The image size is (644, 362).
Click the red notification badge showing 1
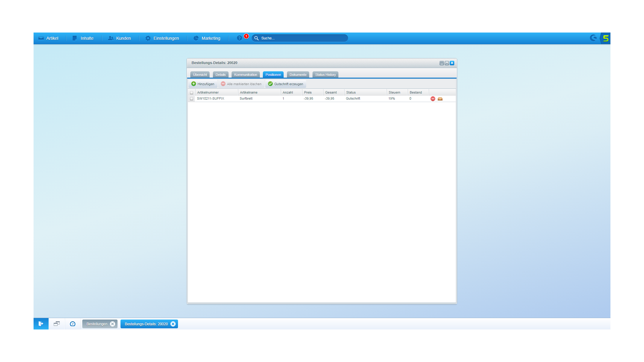click(x=246, y=36)
